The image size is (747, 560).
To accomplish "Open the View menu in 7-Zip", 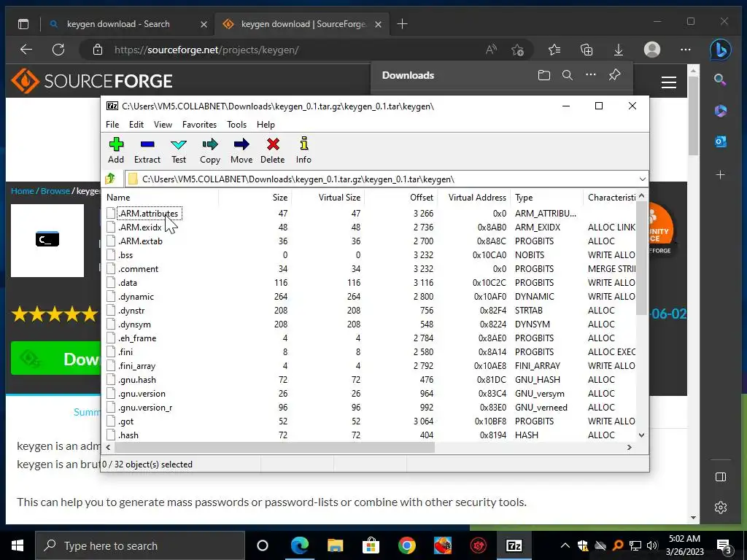I will [x=163, y=124].
